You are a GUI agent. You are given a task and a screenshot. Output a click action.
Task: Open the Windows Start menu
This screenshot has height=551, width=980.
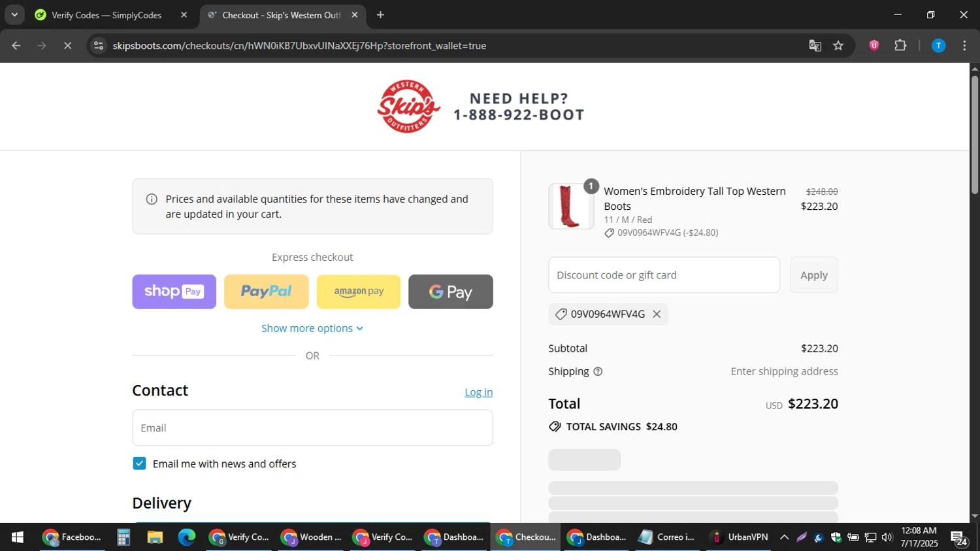(x=18, y=537)
